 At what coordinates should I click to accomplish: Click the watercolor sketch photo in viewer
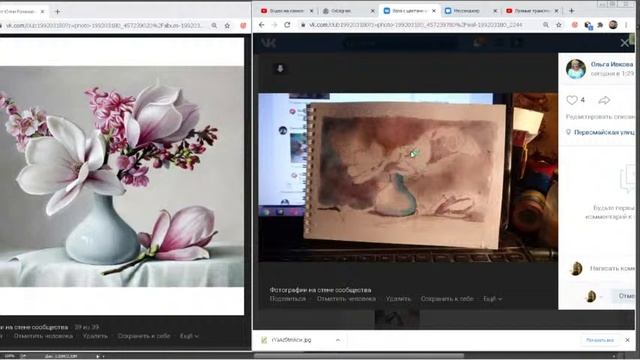[407, 177]
